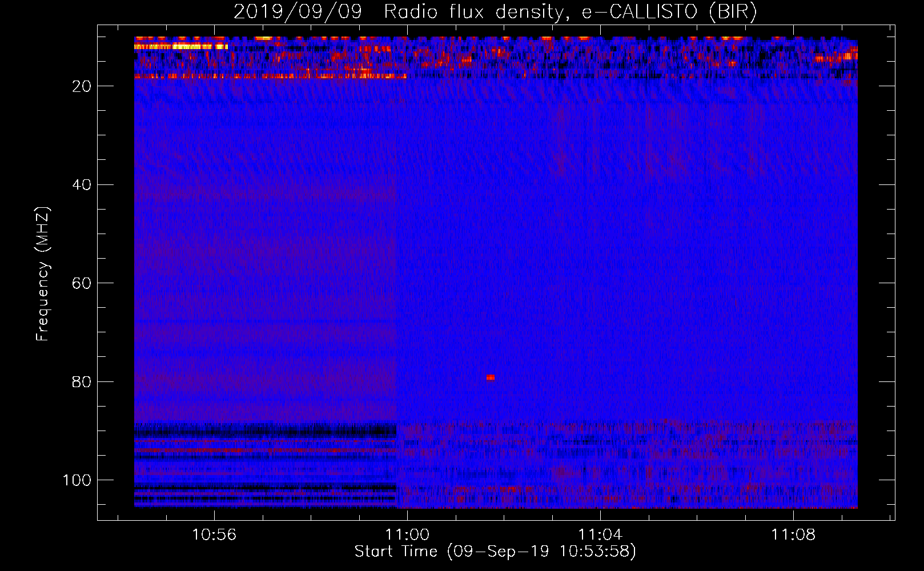Image resolution: width=924 pixels, height=571 pixels.
Task: Click the 11:00 time axis label
Action: click(x=407, y=535)
